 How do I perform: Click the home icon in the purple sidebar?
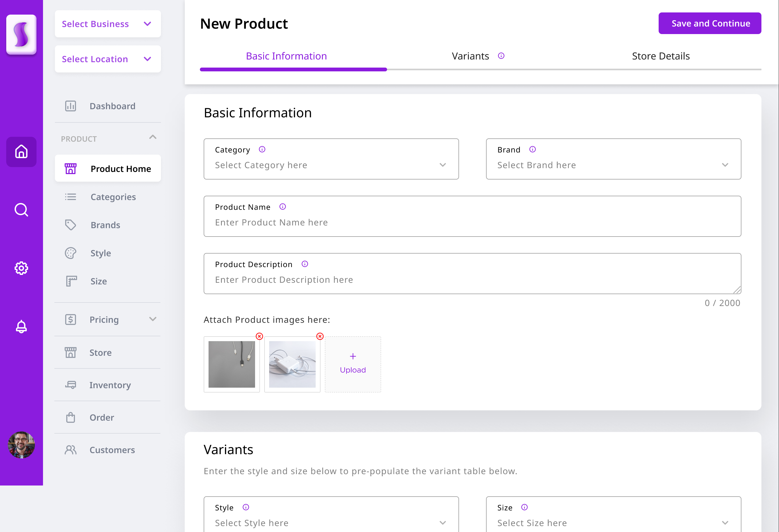21,152
